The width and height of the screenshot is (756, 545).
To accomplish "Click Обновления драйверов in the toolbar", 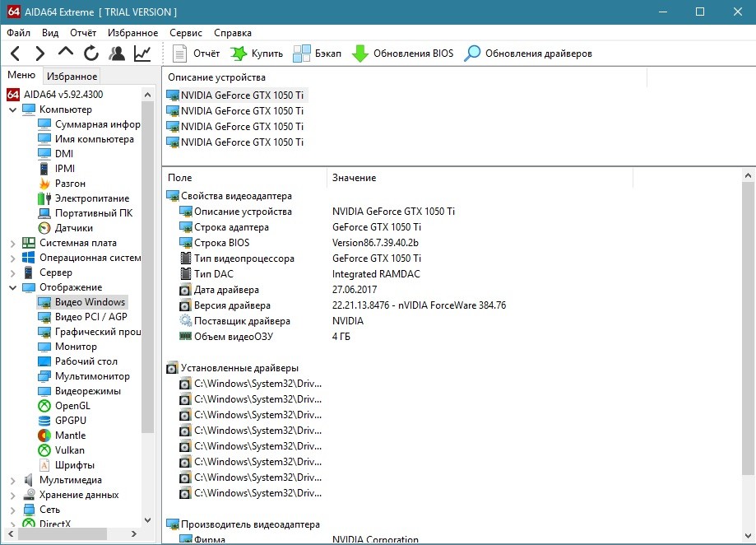I will [528, 53].
